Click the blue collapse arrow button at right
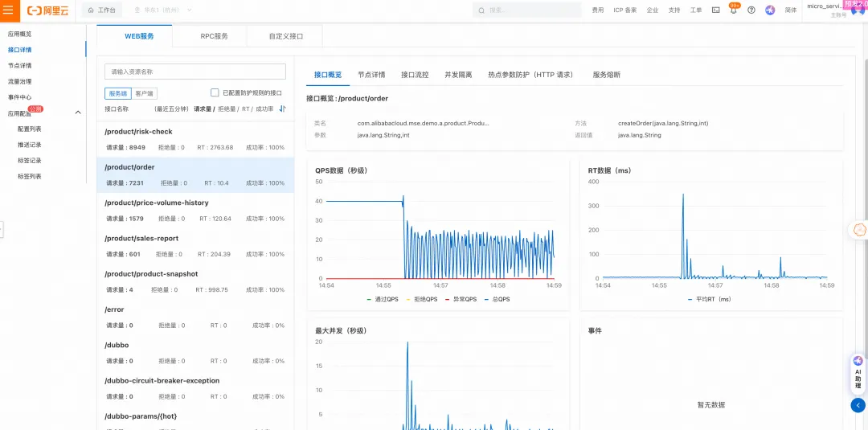Viewport: 868px width, 430px height. pyautogui.click(x=858, y=405)
